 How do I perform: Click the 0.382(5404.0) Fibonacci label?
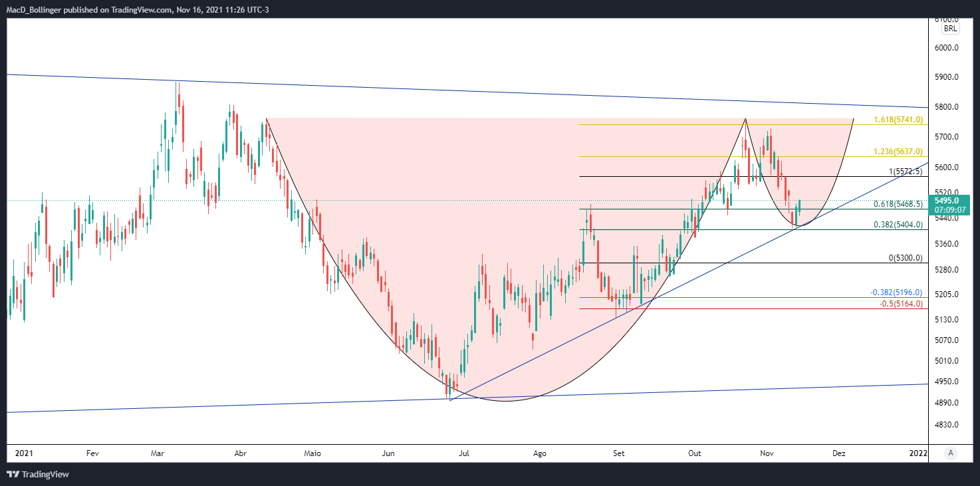[898, 225]
